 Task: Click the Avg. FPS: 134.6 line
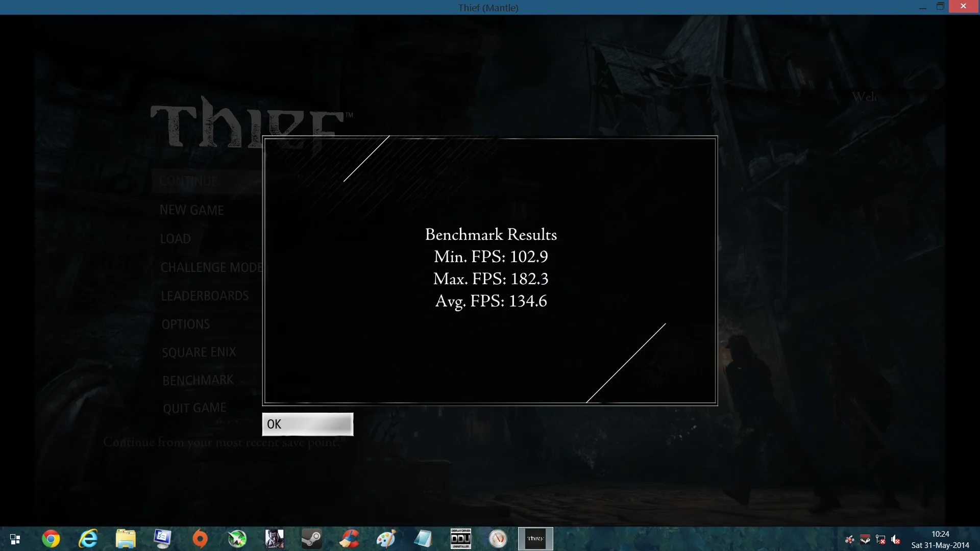click(491, 302)
